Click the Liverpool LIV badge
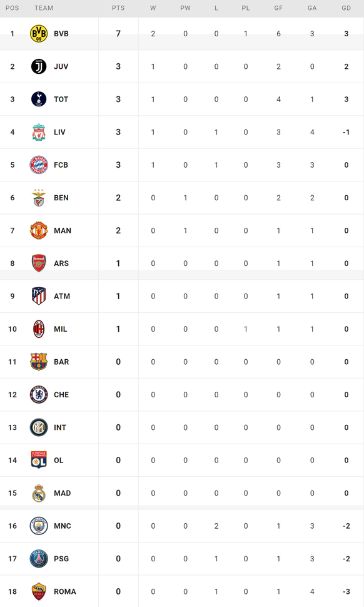 pos(39,132)
